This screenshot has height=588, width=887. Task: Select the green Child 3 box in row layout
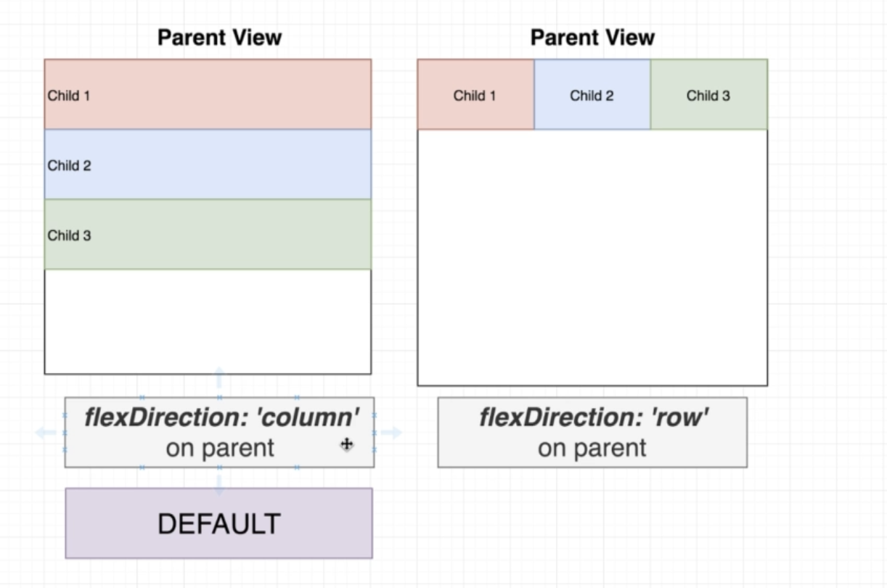click(708, 95)
